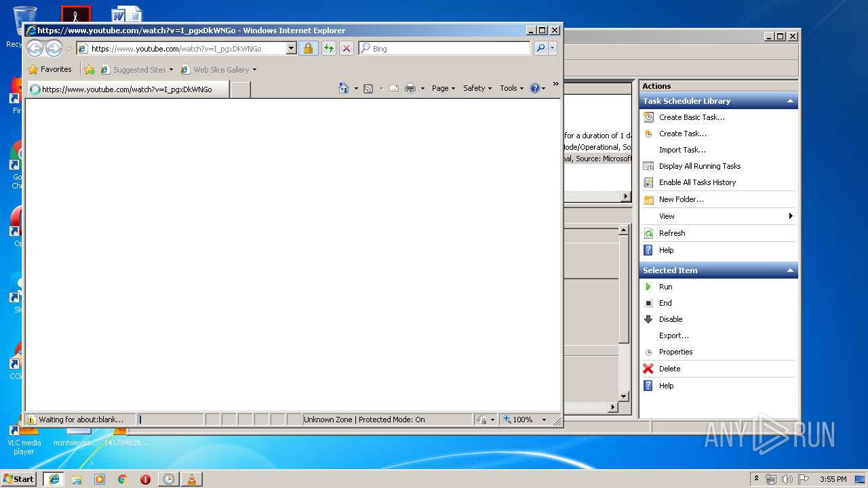Open Opera from taskbar

145,479
